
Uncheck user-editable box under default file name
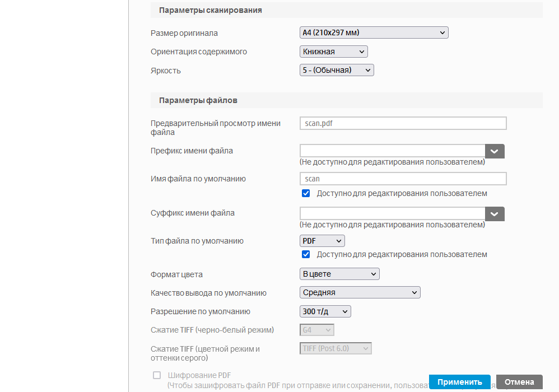click(306, 193)
